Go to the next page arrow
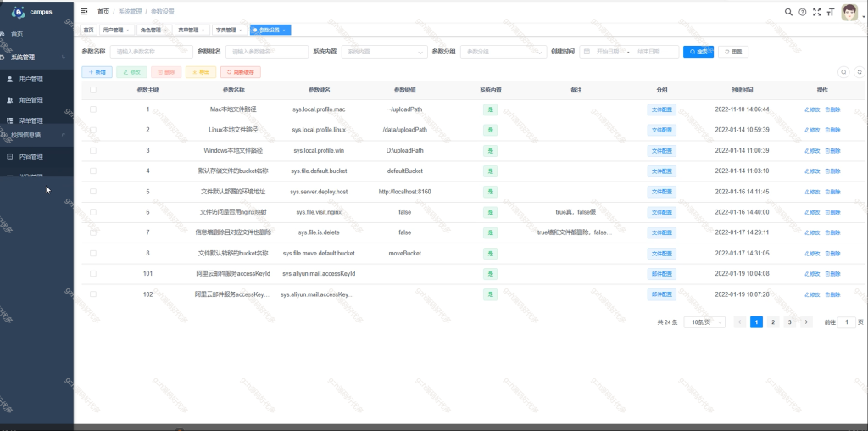The image size is (868, 431). [x=807, y=322]
